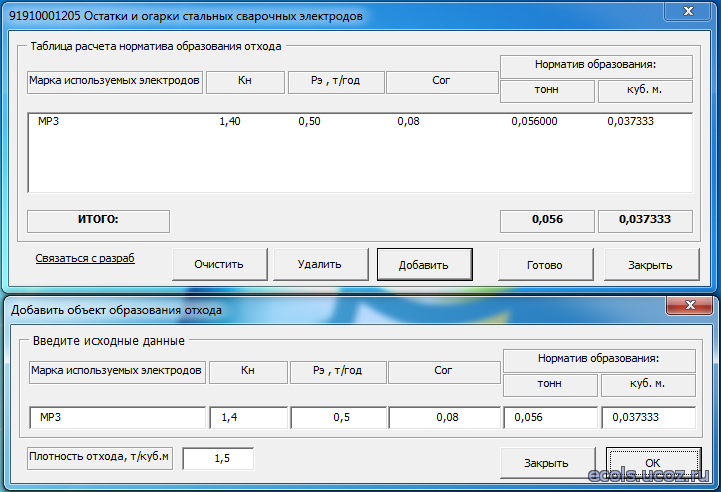The image size is (721, 492).
Task: Click the тонн header in the add dialog
Action: (x=550, y=385)
